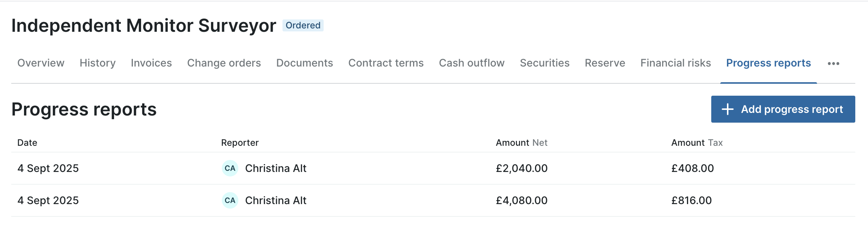Image resolution: width=868 pixels, height=231 pixels.
Task: Open the three-dot more tabs menu
Action: pos(833,64)
